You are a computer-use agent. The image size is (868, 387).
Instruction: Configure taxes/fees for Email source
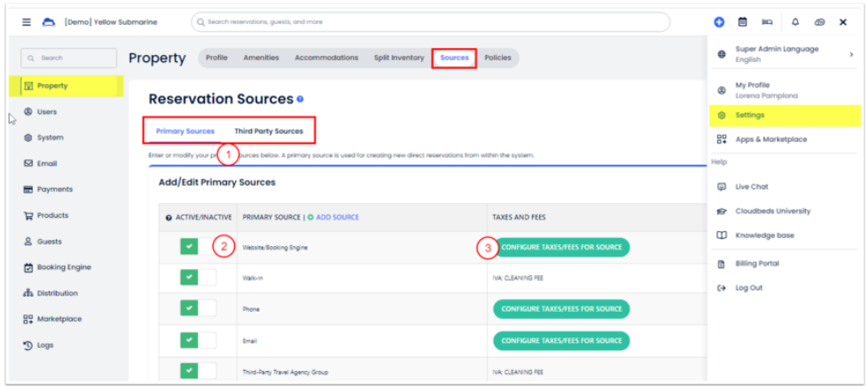(561, 340)
